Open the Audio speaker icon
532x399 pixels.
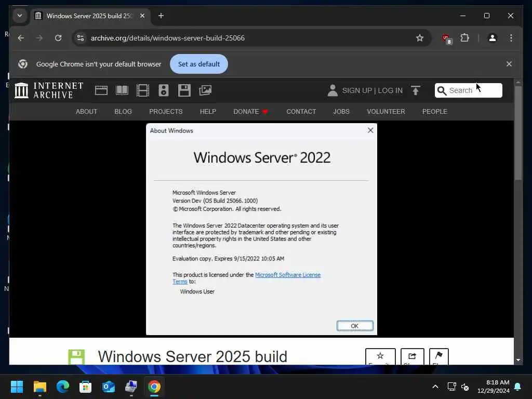[x=164, y=90]
